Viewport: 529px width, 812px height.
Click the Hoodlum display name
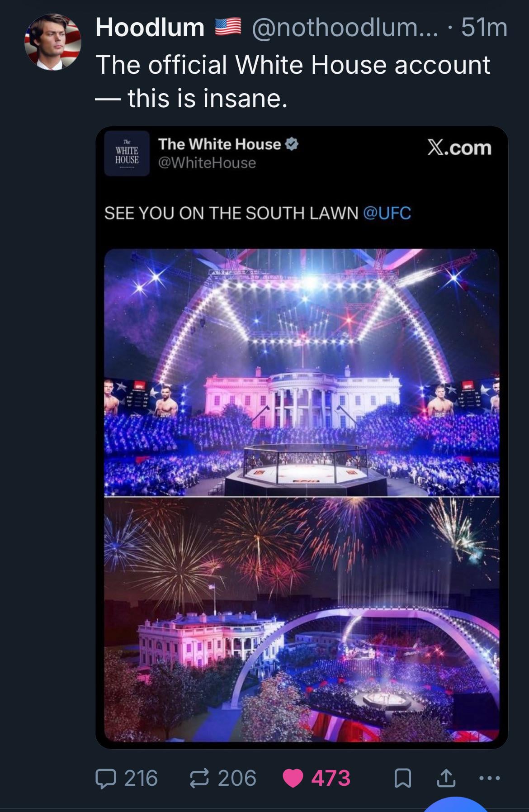coord(150,28)
